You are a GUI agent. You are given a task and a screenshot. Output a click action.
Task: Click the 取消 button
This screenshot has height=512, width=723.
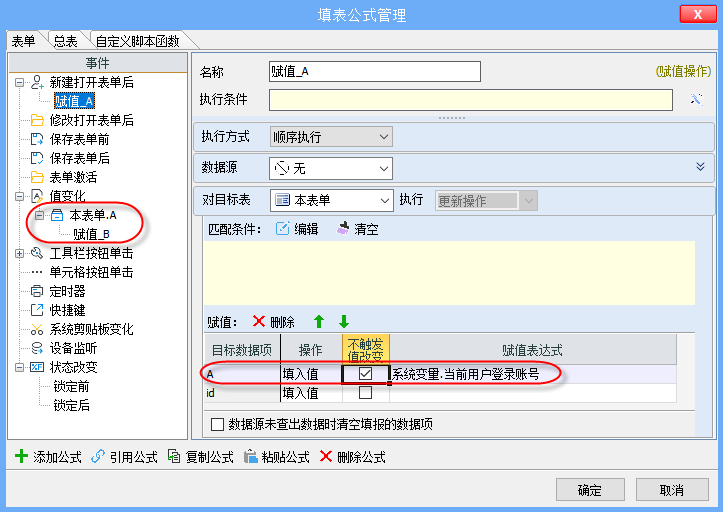(x=672, y=490)
